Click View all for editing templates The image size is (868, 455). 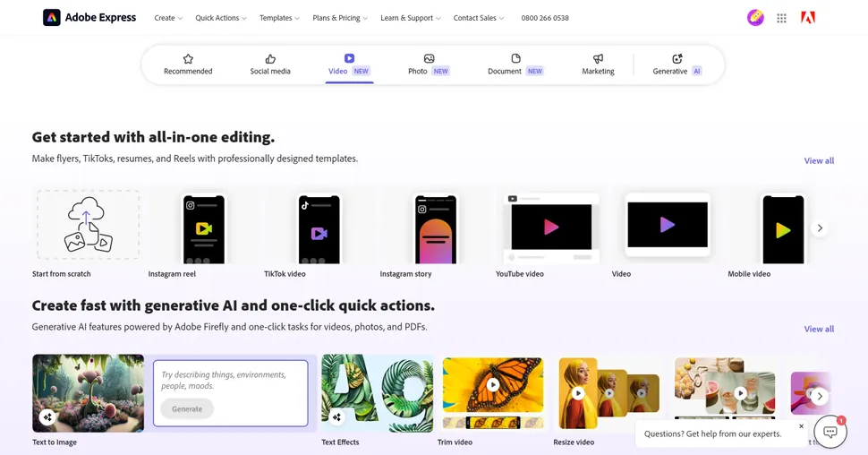[819, 161]
